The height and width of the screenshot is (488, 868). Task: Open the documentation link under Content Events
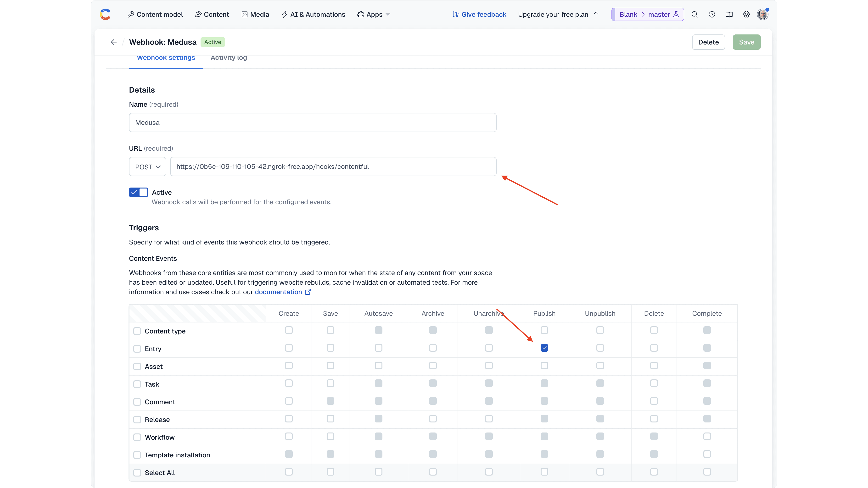point(278,292)
